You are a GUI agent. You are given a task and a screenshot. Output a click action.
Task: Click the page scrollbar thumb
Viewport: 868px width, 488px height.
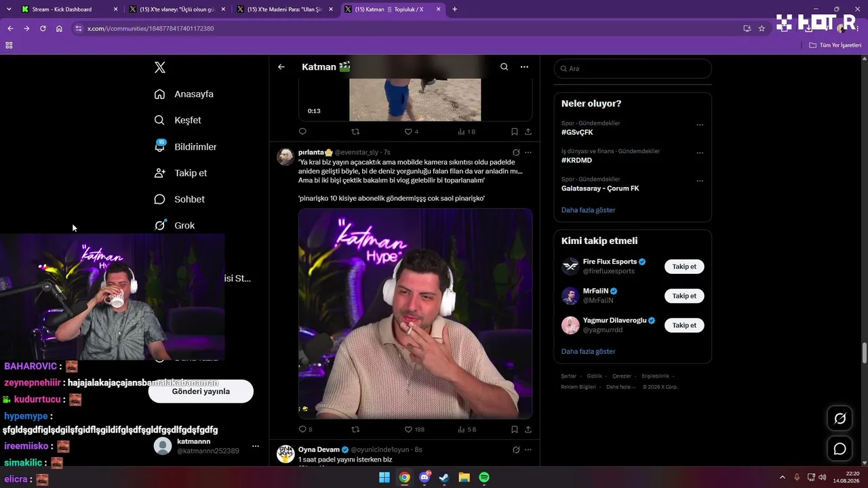pyautogui.click(x=865, y=352)
